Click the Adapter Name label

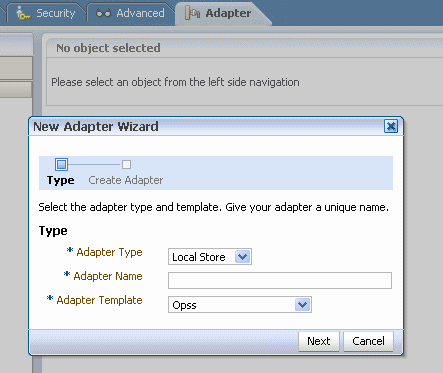tap(108, 276)
